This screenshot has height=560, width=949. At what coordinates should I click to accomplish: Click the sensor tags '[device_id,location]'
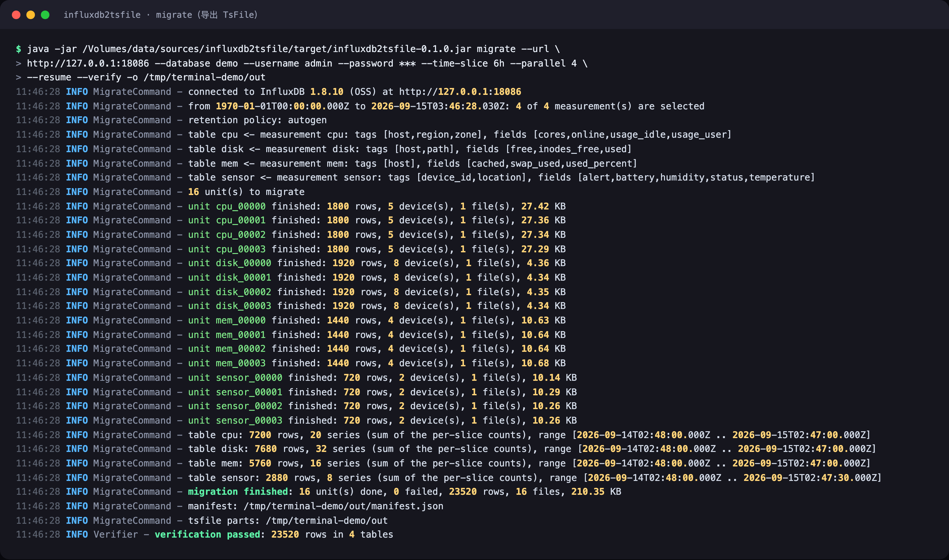(471, 177)
